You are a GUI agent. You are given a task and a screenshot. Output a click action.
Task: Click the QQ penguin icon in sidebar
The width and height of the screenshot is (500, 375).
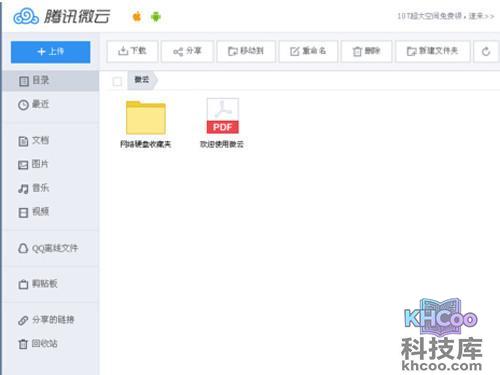pos(23,248)
